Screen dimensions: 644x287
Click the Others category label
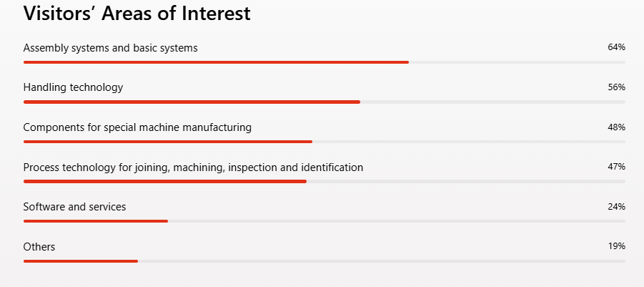tap(39, 247)
